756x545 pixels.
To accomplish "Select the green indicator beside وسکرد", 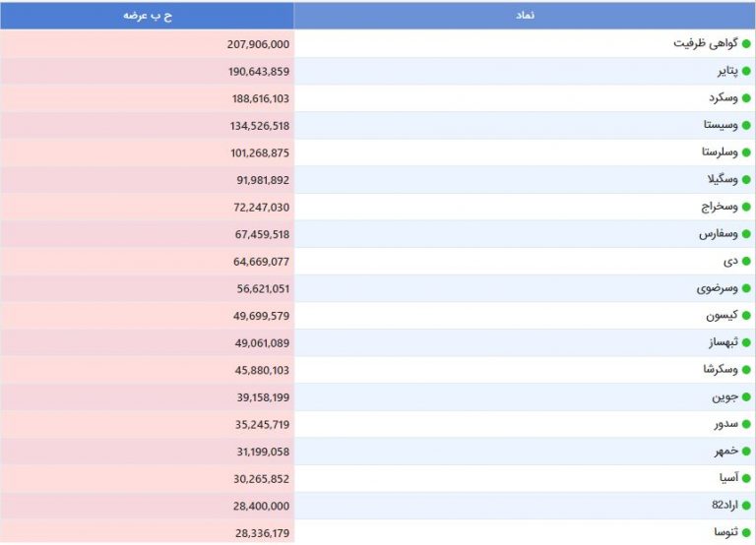I will (x=746, y=98).
